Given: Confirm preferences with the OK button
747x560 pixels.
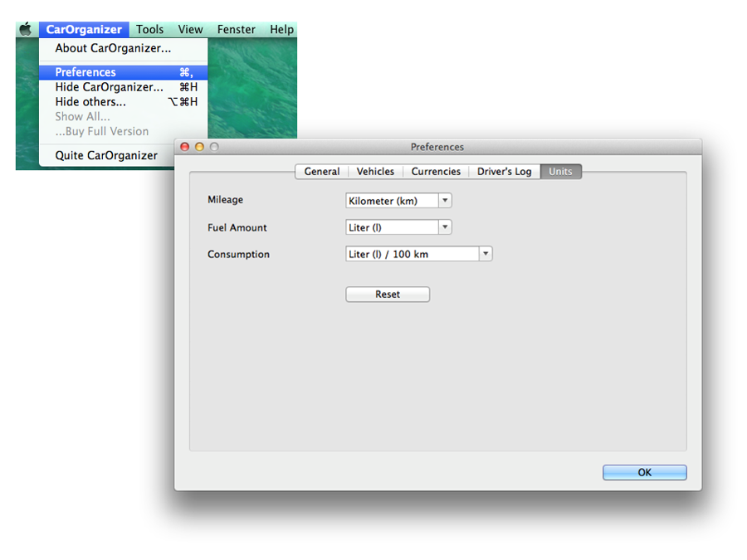Looking at the screenshot, I should [x=644, y=472].
